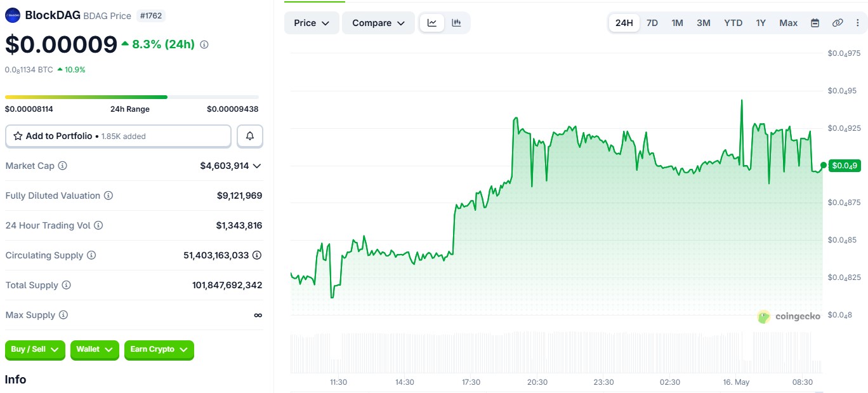This screenshot has width=868, height=393.
Task: Switch to candlestick chart view icon
Action: pyautogui.click(x=456, y=23)
